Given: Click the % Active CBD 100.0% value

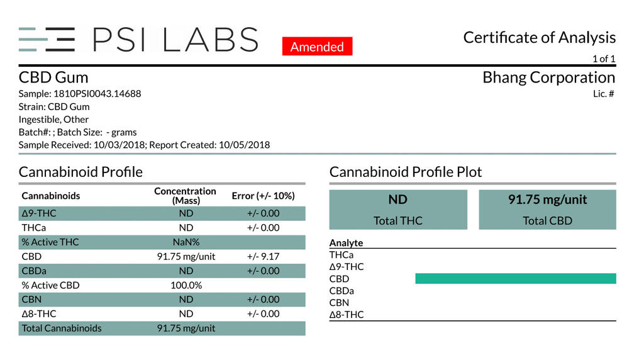Looking at the screenshot, I should pos(186,285).
